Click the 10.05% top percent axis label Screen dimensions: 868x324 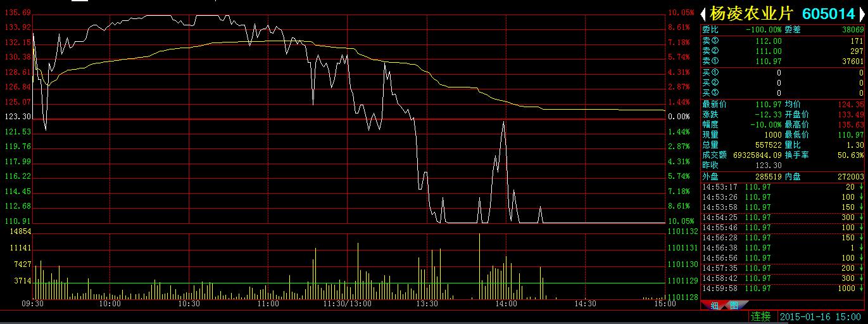681,13
